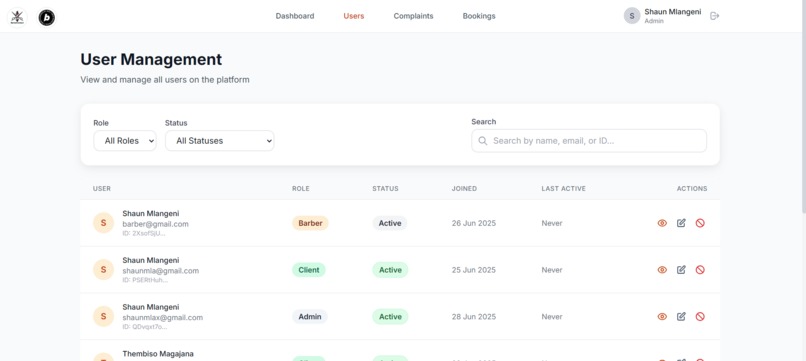Click the email shaunmlax@gmail.com

pos(162,318)
